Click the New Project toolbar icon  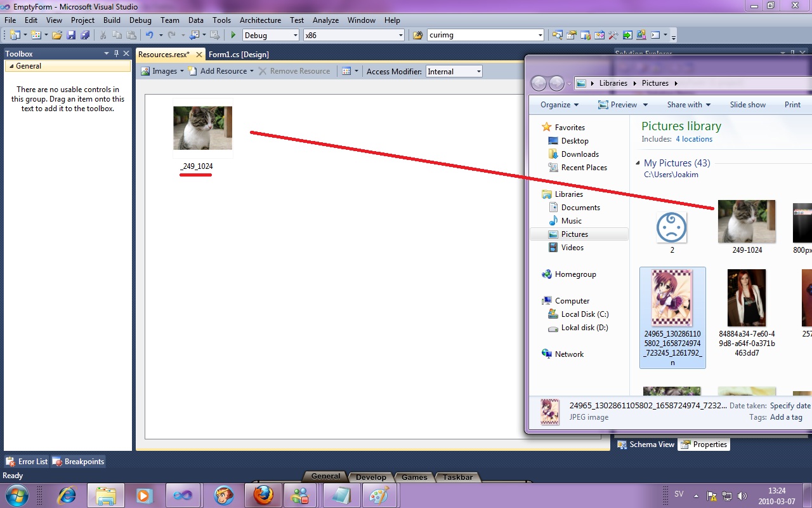click(x=15, y=35)
